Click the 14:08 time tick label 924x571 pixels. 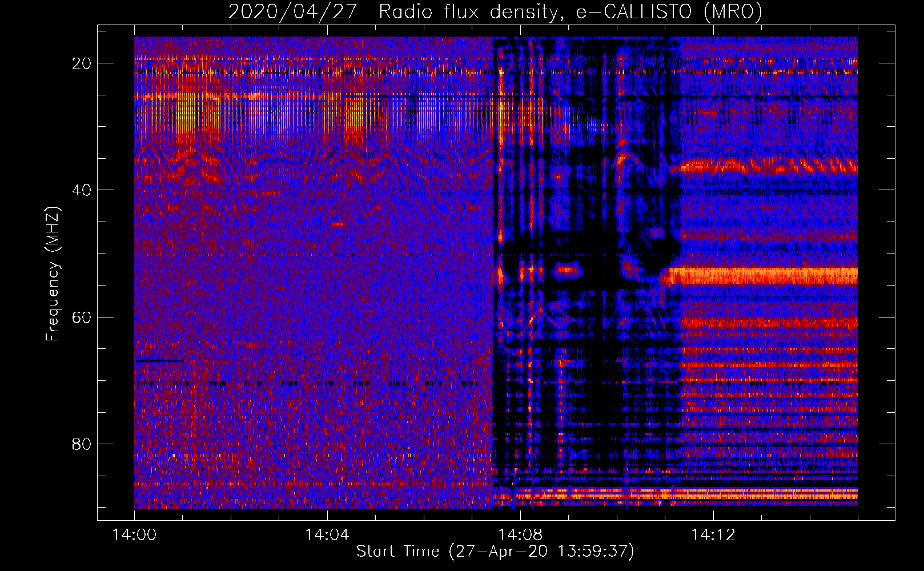520,535
